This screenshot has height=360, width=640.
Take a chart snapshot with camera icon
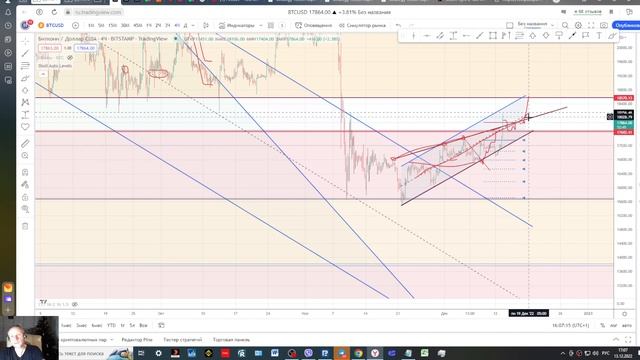(604, 25)
